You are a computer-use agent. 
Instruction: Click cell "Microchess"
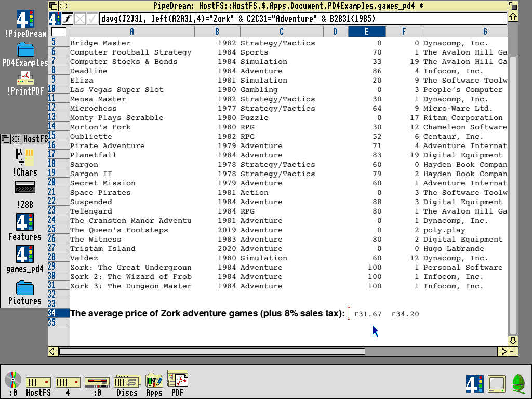click(94, 109)
